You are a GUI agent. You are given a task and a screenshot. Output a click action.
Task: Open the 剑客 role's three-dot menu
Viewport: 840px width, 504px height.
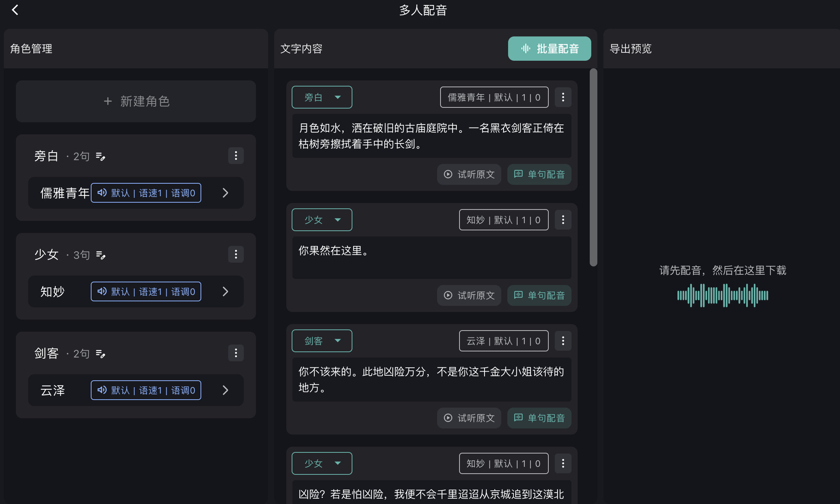coord(236,353)
